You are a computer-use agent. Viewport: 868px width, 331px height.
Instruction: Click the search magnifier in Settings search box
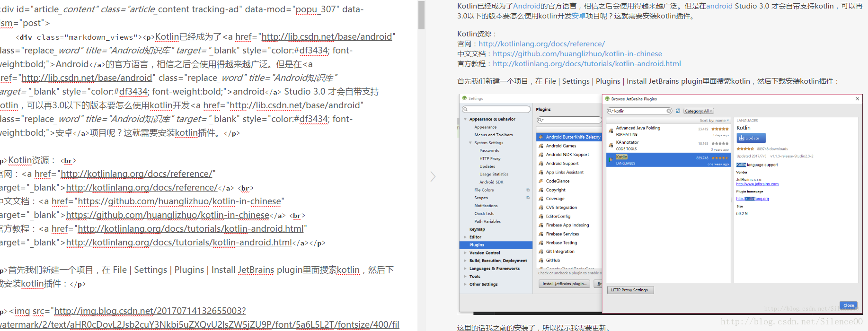pyautogui.click(x=466, y=109)
